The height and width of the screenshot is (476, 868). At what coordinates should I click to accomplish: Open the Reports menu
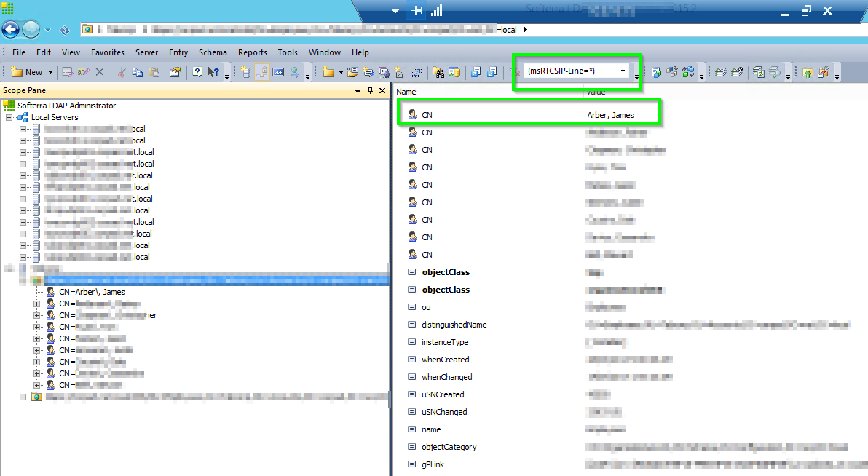tap(253, 52)
